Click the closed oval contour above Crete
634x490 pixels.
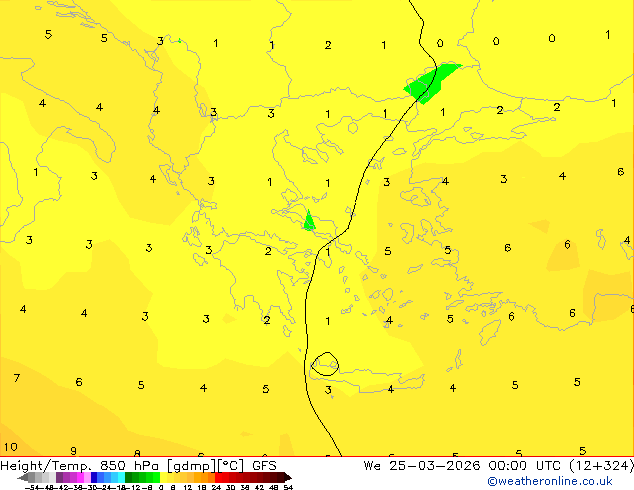325,364
